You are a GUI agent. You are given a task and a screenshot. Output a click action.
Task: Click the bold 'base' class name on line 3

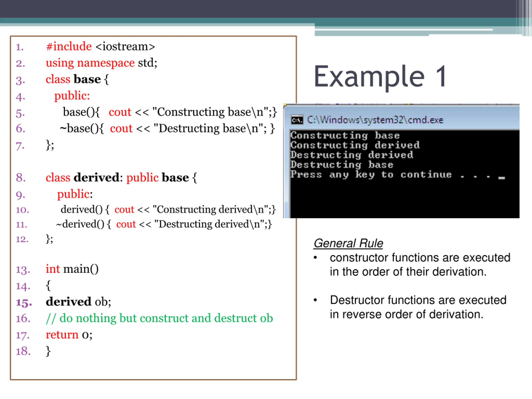pos(87,79)
